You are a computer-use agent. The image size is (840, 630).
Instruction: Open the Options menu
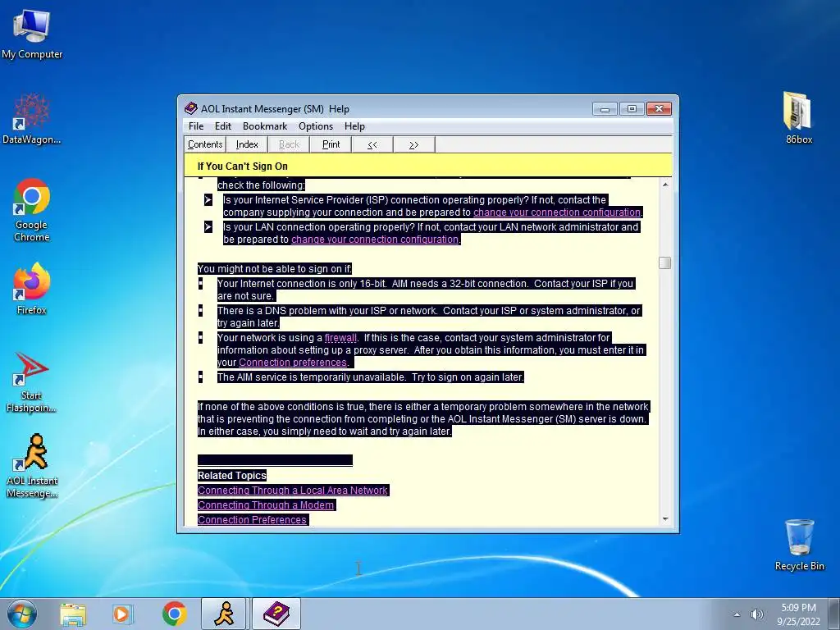tap(316, 126)
